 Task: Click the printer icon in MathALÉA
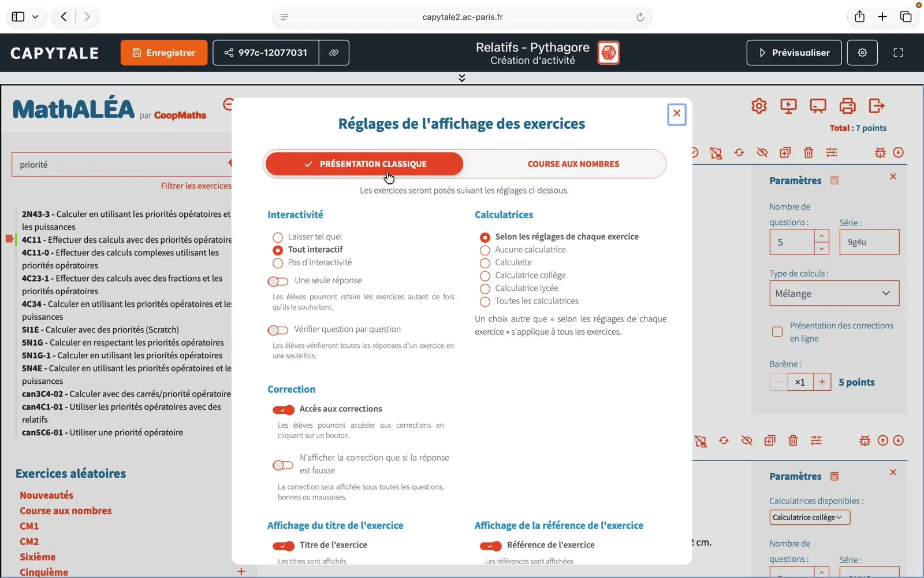(x=847, y=106)
